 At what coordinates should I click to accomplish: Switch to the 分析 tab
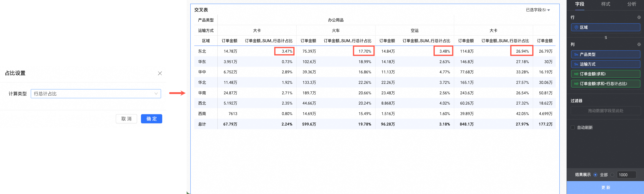tap(632, 4)
